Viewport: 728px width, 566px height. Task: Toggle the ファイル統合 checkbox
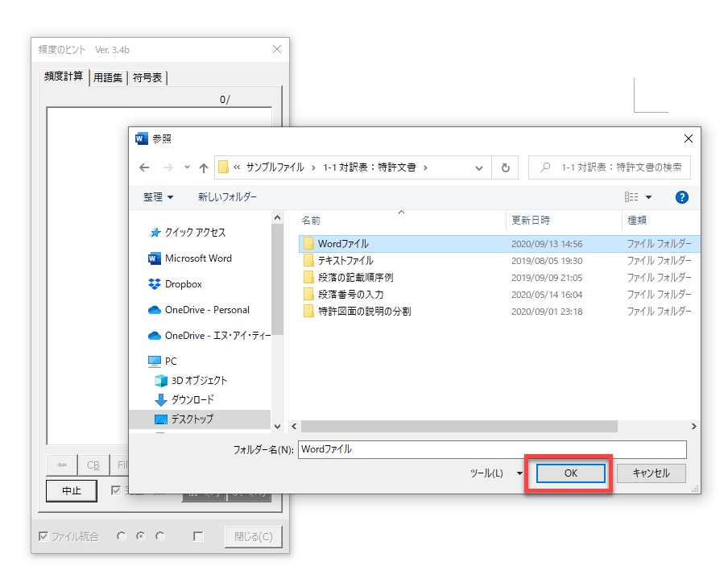[44, 536]
